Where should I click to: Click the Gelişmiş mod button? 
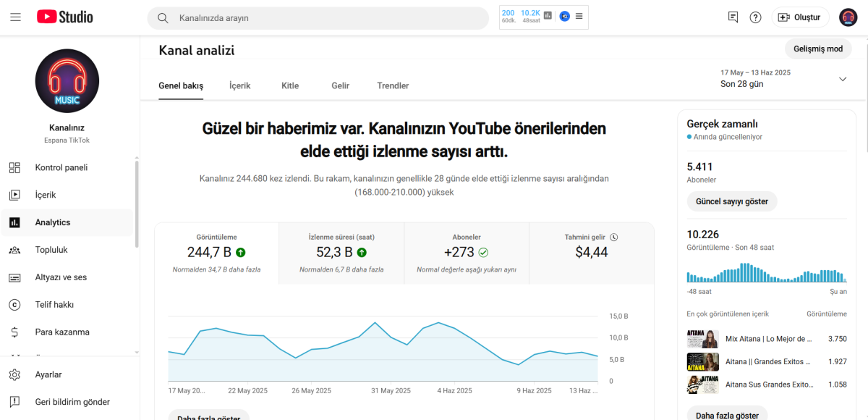click(x=818, y=49)
